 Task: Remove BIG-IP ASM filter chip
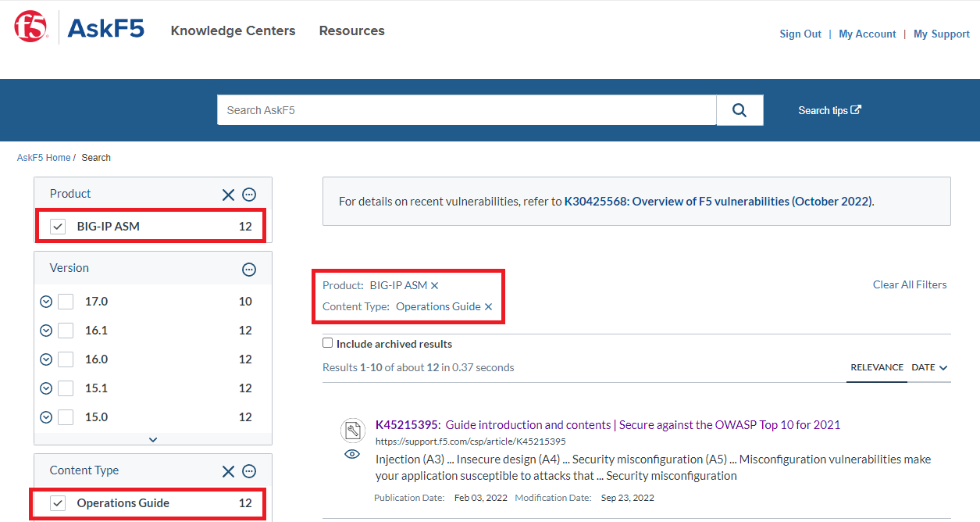435,286
